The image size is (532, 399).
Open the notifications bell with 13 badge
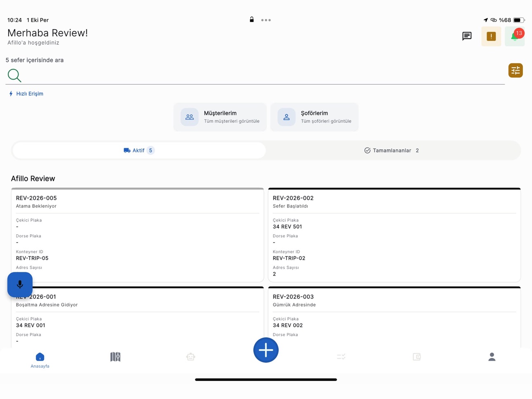515,36
